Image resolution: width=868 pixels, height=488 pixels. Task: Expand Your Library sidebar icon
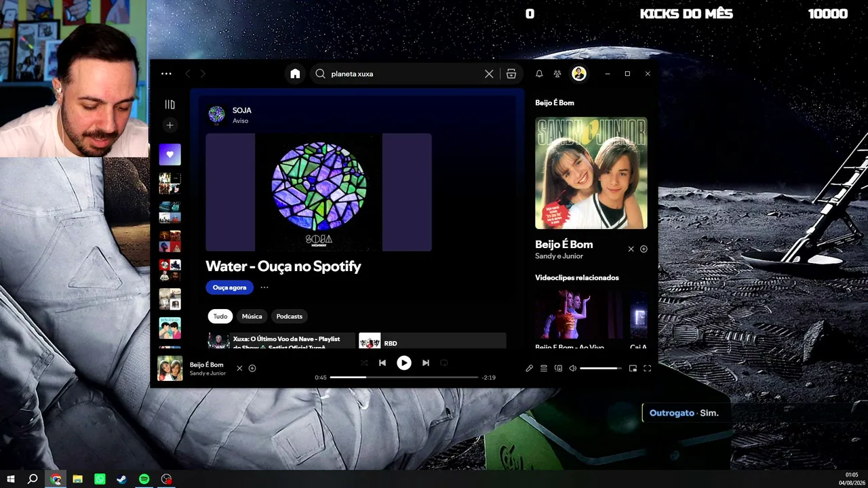170,104
